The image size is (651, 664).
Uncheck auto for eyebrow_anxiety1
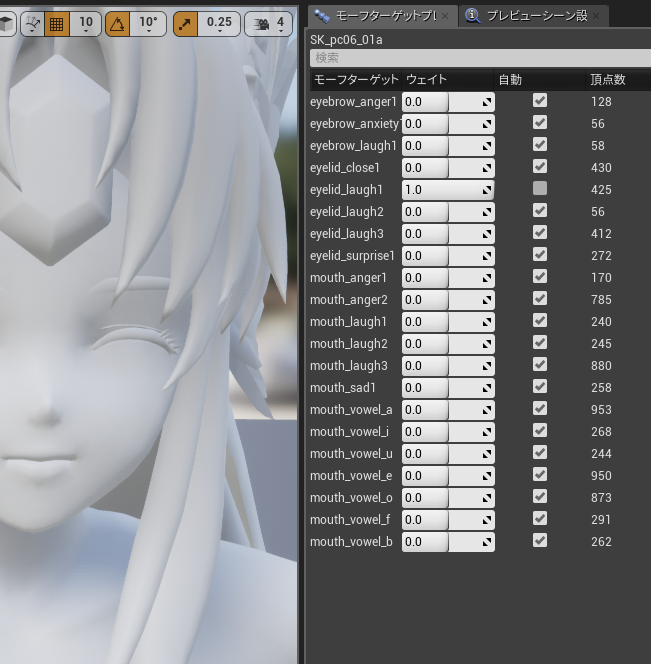[540, 122]
